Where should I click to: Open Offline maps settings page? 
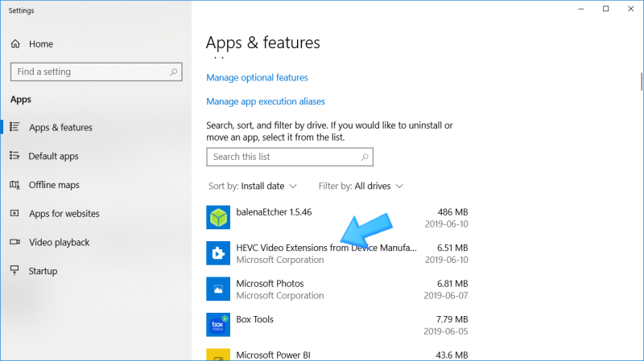pyautogui.click(x=54, y=185)
